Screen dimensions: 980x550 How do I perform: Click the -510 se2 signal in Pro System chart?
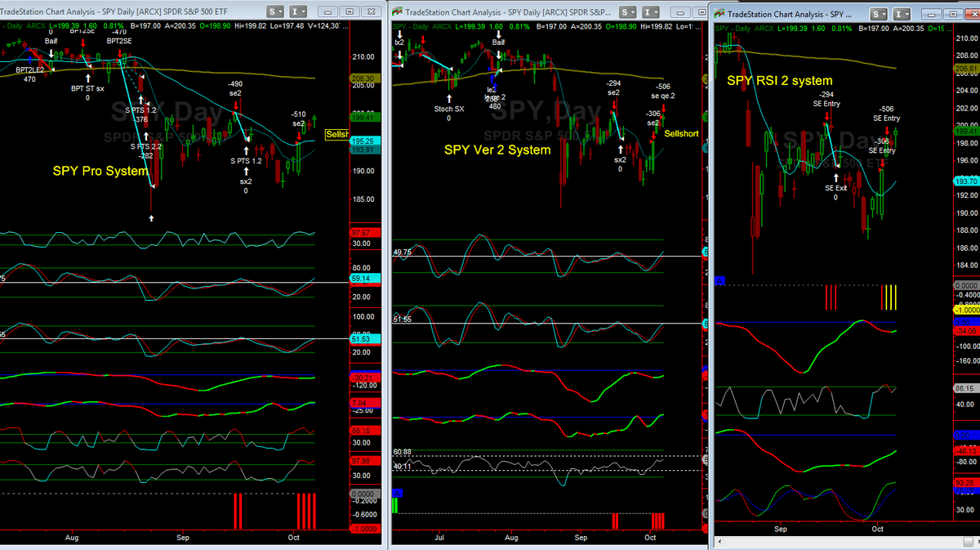[299, 118]
